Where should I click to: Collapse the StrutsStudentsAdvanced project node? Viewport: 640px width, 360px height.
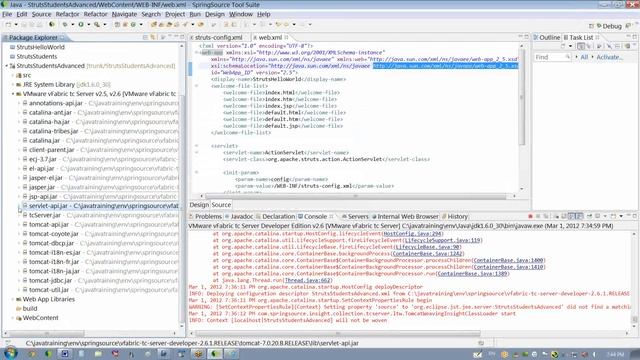(x=7, y=66)
